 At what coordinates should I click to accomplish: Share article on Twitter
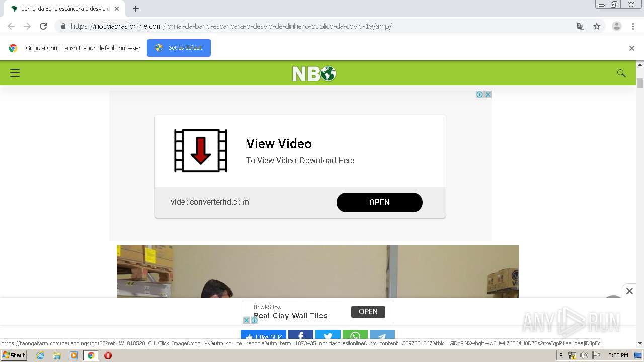coord(328,336)
